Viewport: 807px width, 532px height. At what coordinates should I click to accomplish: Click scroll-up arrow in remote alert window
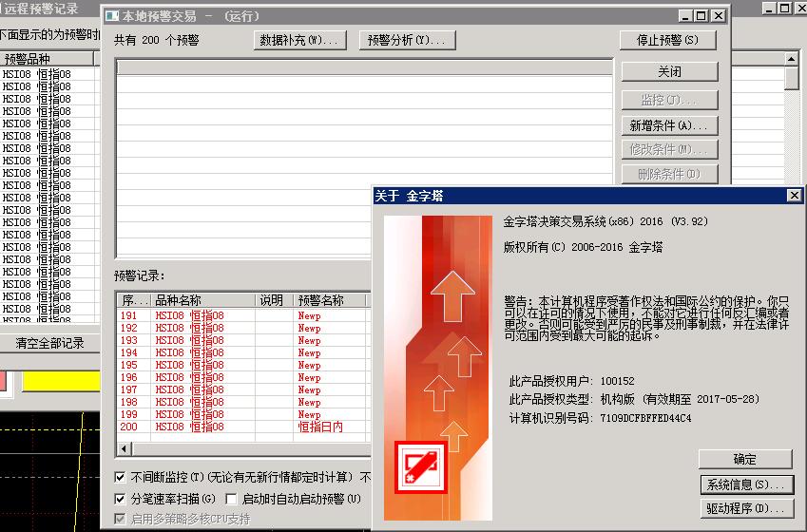tap(792, 59)
